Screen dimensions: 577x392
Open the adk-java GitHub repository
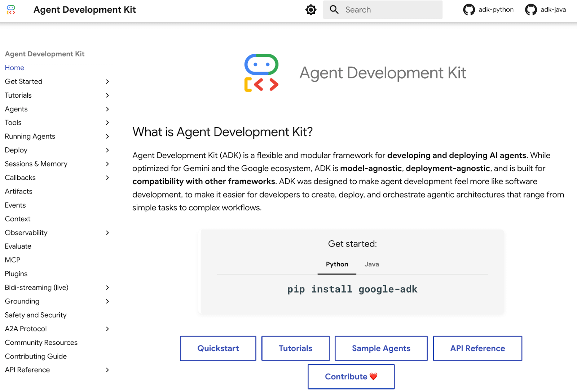[x=545, y=10]
